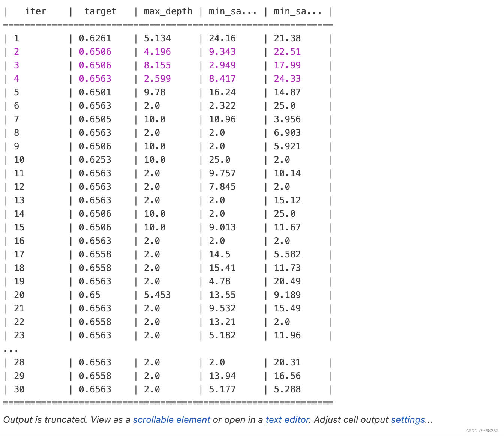
Task: Click value 5.182 in row 23
Action: coord(222,335)
